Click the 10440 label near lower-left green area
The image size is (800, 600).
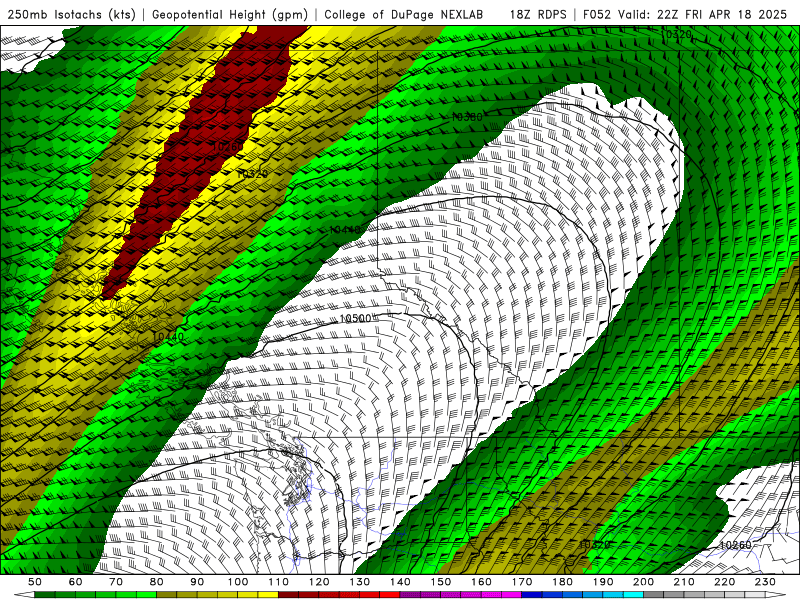pyautogui.click(x=168, y=337)
